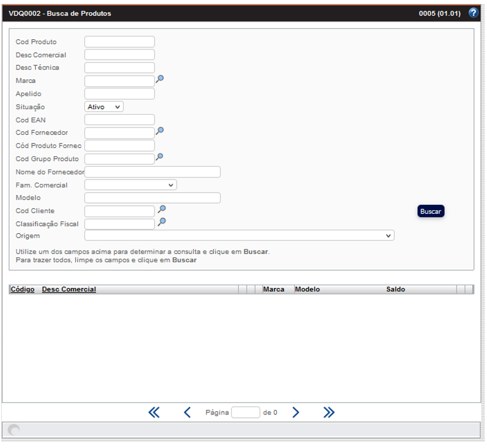Expand the Situação dropdown
Viewport: 487px width, 448px height.
click(x=104, y=107)
